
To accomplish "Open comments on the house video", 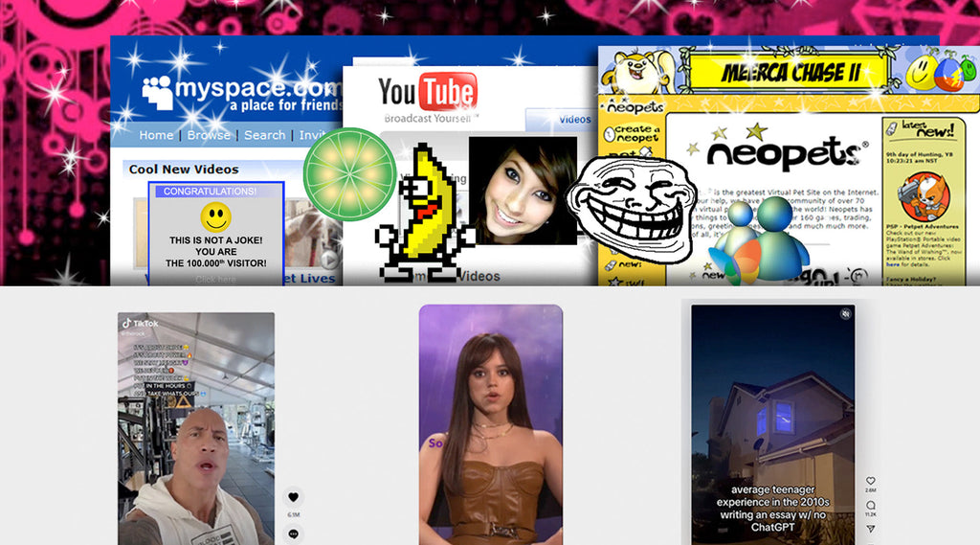I will pos(870,505).
